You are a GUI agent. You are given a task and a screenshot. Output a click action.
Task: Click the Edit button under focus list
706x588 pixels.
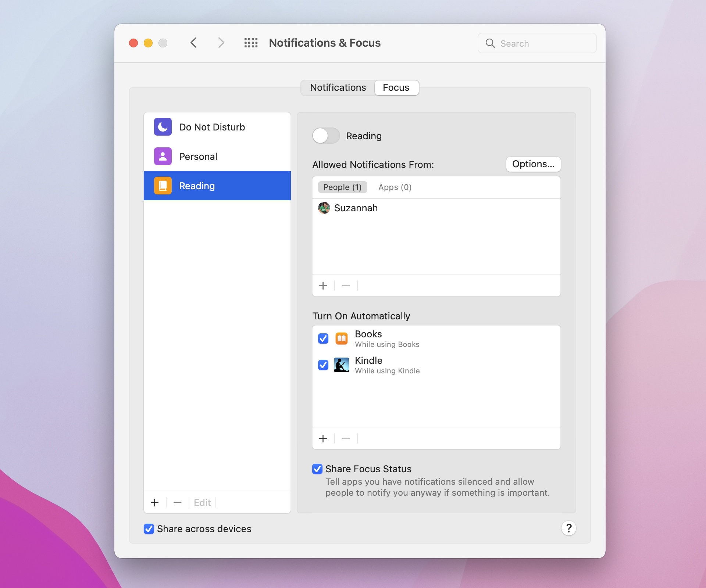(x=202, y=502)
